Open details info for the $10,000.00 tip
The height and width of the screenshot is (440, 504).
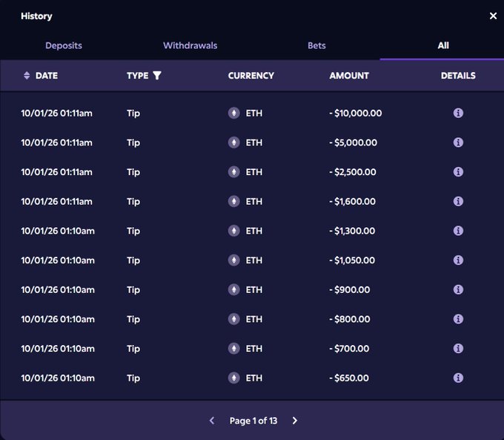[458, 113]
